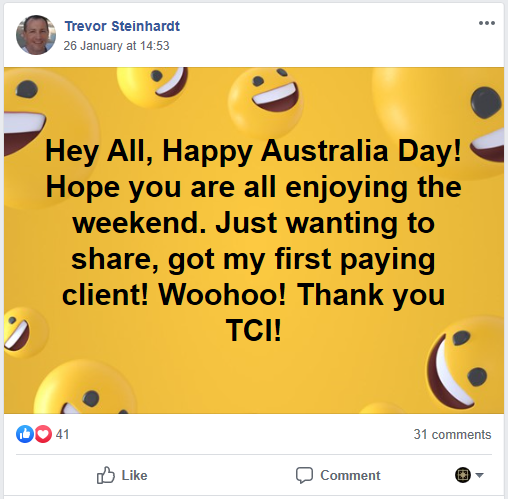Screen dimensions: 508x499
Task: Click the red heart reaction icon
Action: pyautogui.click(x=43, y=434)
